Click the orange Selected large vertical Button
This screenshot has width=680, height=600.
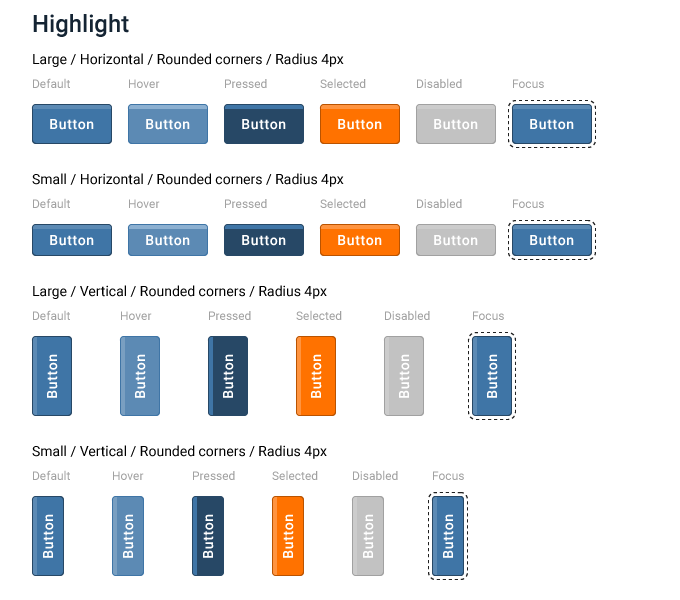316,376
